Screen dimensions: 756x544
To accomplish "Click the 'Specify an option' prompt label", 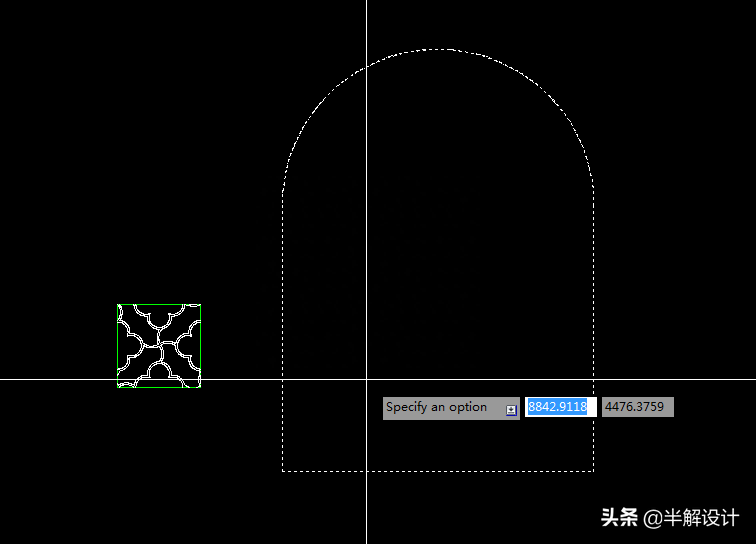I will (438, 408).
